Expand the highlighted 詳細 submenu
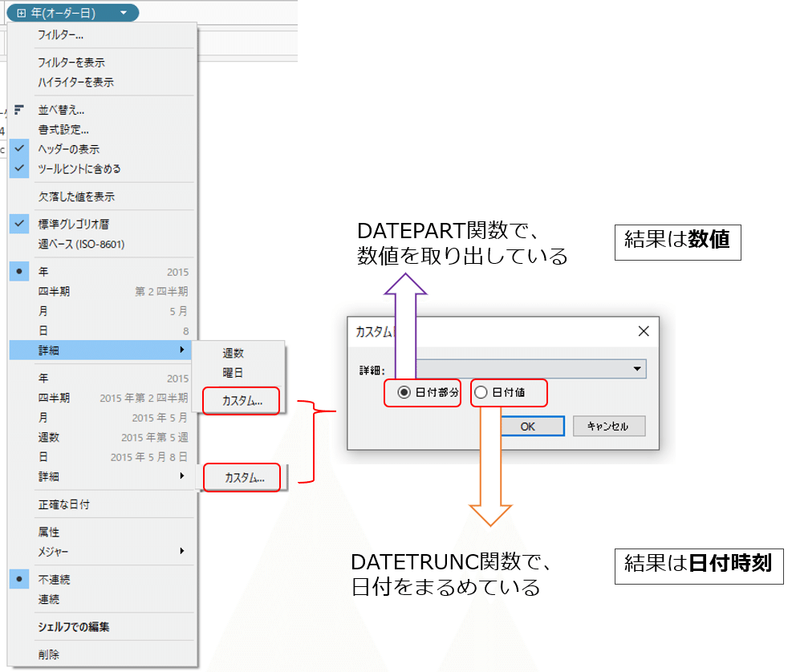Image resolution: width=792 pixels, height=672 pixels. click(x=100, y=350)
